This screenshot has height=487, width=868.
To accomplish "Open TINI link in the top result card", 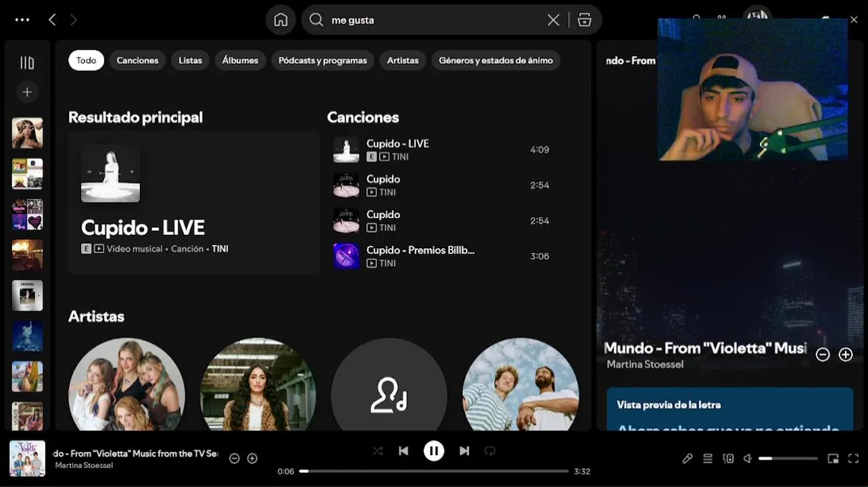I will [220, 249].
